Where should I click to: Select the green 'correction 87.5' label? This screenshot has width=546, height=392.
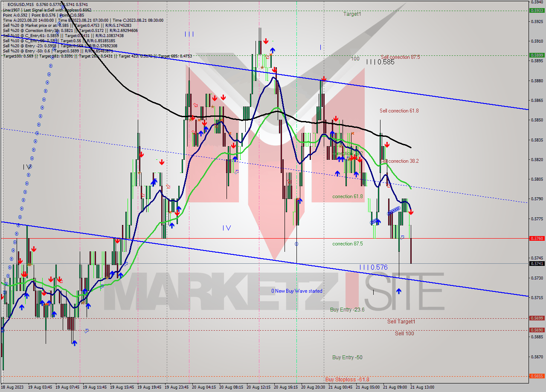[x=348, y=244]
